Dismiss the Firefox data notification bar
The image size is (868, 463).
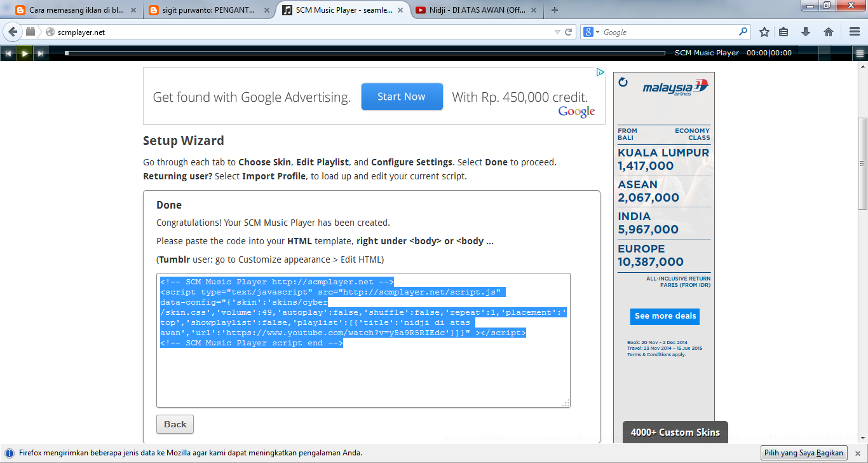858,453
